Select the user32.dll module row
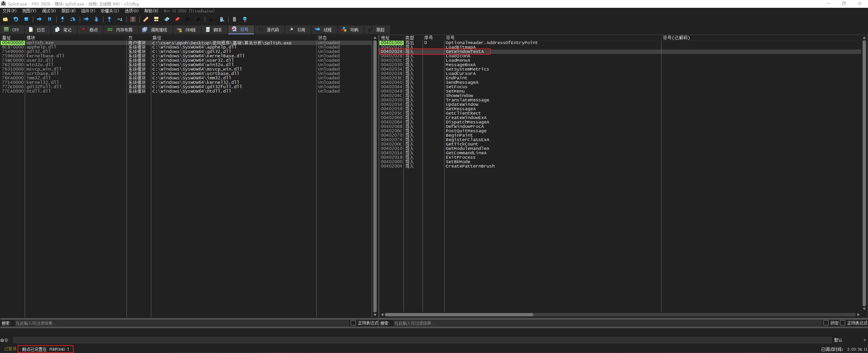Viewport: 868px width, 353px height. point(186,60)
